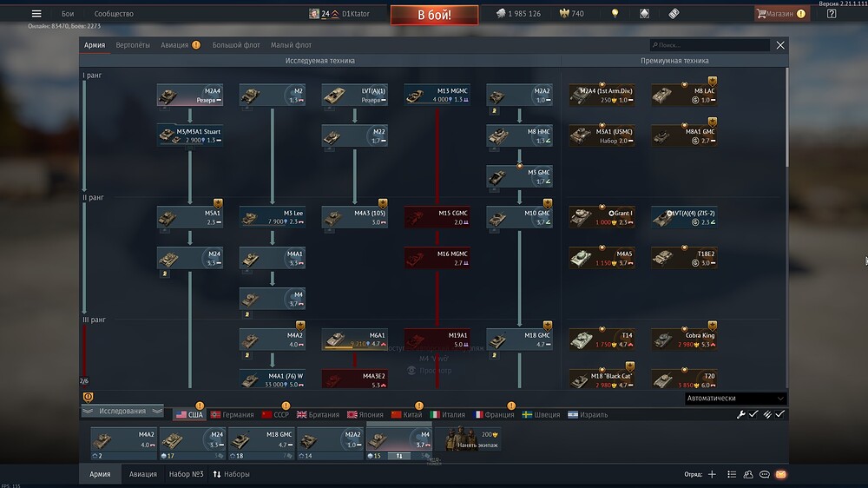Screen dimensions: 868x488
Task: Close the research tree window
Action: 780,45
